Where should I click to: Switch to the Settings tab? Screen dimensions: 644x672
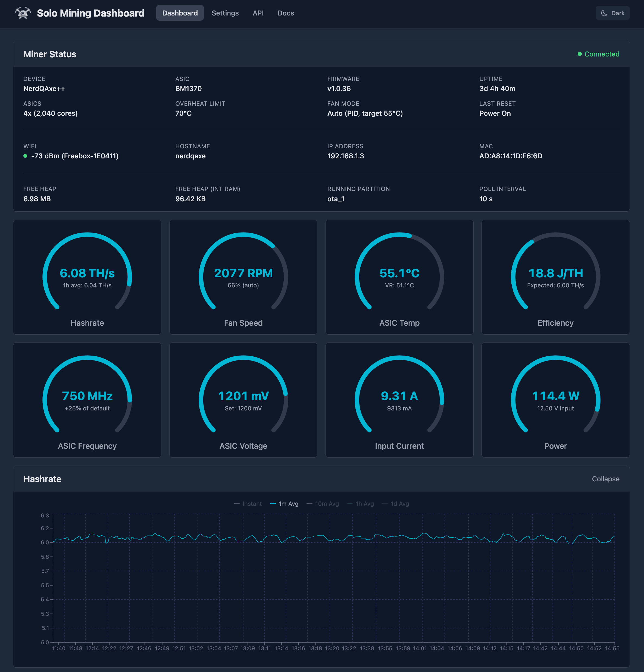tap(225, 13)
